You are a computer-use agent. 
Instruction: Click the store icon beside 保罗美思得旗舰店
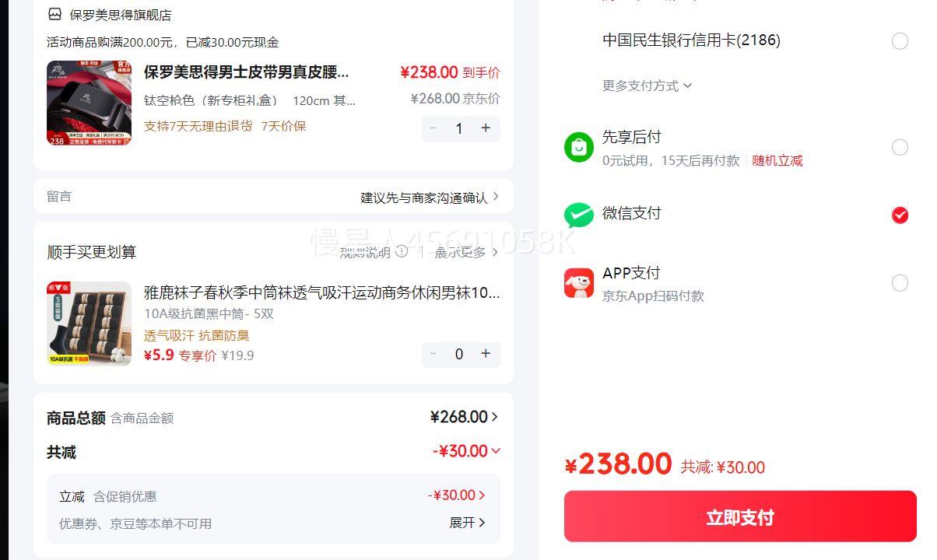54,15
